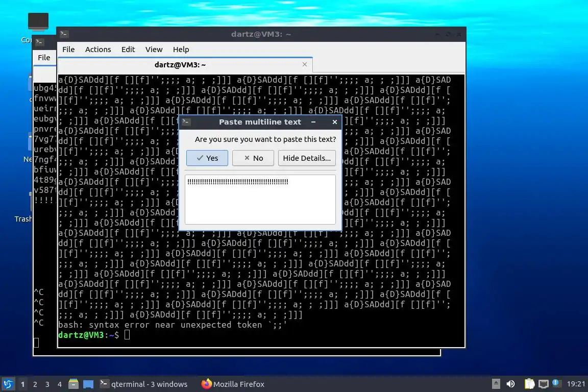The image size is (588, 392).
Task: Click the Paste multiline text title bar
Action: [260, 122]
